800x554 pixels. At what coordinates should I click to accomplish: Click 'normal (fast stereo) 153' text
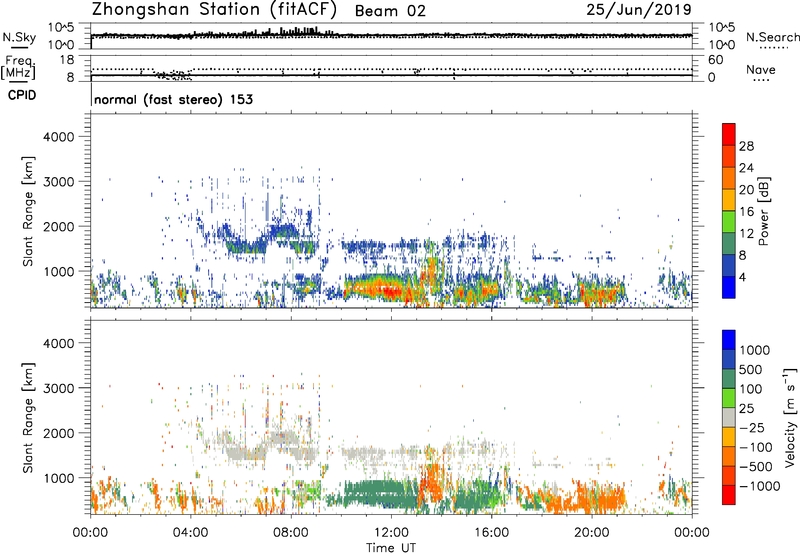(173, 99)
